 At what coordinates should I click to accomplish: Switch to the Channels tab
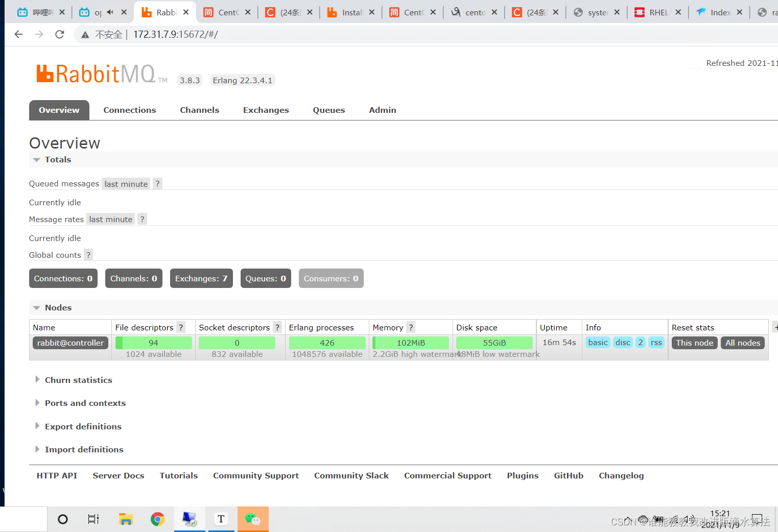click(200, 110)
